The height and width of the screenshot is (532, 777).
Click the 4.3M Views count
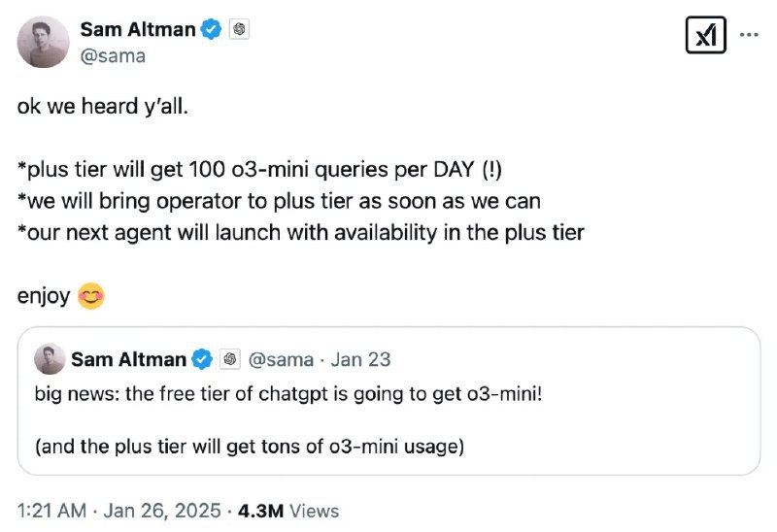[295, 510]
